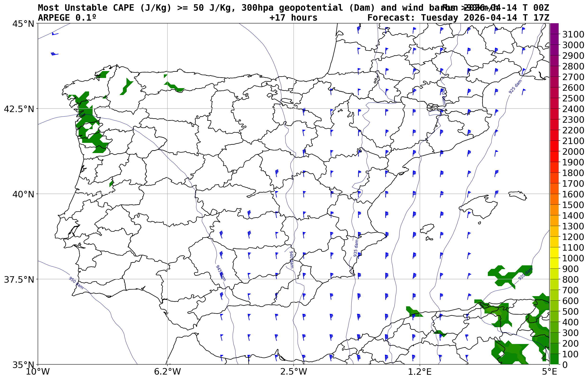The width and height of the screenshot is (588, 380).
Task: Click the '950 dam' contour label
Action: [x=76, y=283]
